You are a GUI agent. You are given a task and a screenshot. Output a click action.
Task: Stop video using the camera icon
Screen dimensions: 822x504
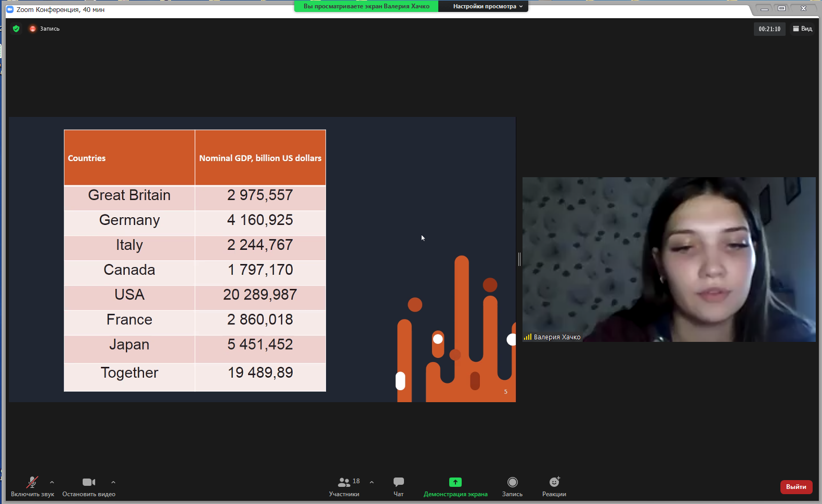[89, 482]
